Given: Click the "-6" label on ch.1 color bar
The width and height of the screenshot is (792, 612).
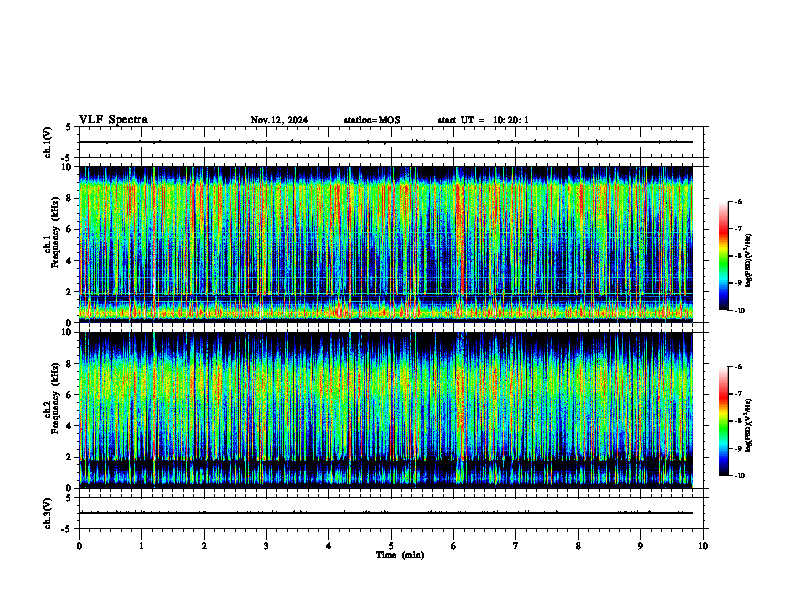Looking at the screenshot, I should (738, 202).
